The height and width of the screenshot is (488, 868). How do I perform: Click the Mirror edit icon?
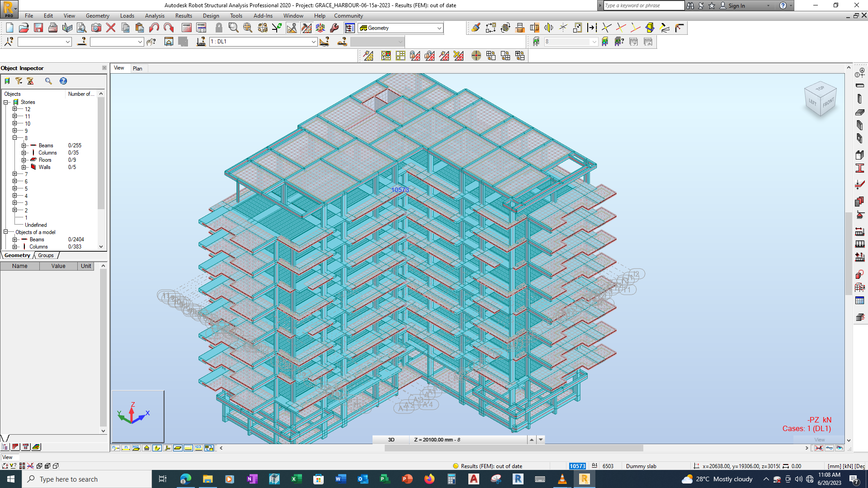pos(549,28)
